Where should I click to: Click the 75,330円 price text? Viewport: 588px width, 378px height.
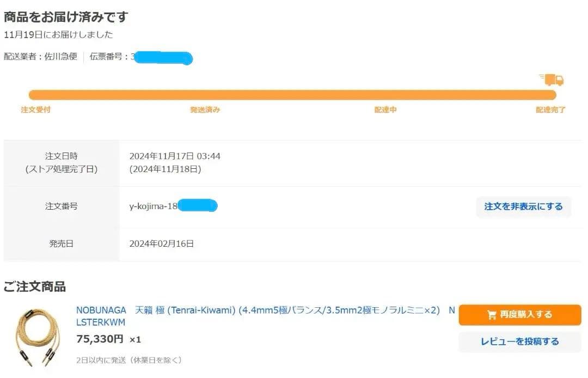(x=100, y=339)
